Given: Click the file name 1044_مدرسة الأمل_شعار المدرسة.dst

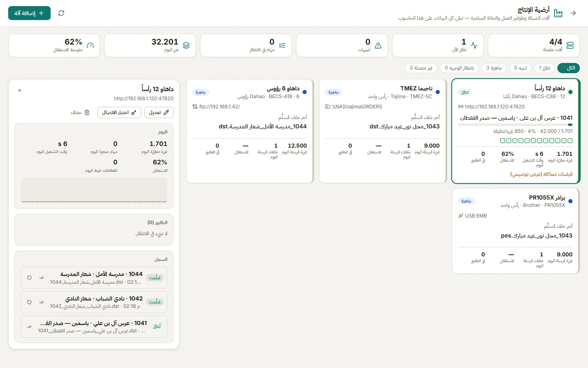Looking at the screenshot, I should coord(263,126).
